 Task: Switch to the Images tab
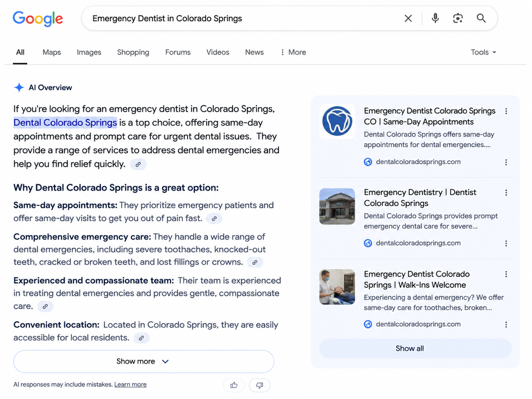(89, 52)
